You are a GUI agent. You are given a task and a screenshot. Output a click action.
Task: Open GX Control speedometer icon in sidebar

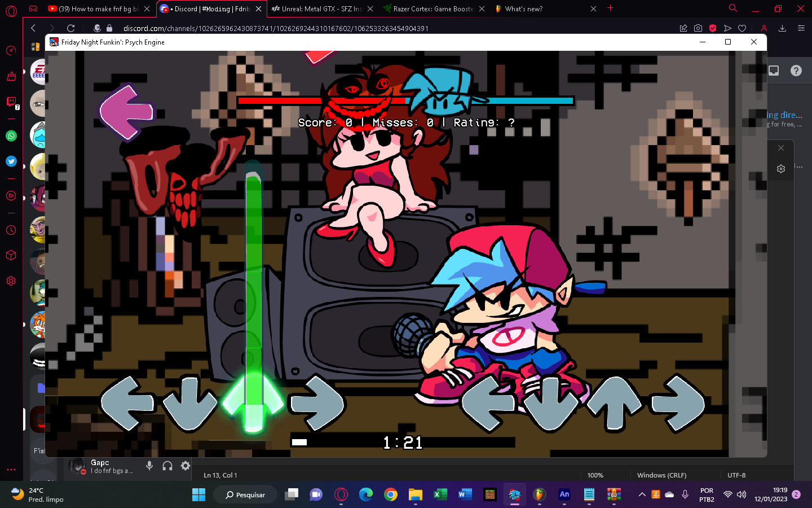tap(11, 51)
